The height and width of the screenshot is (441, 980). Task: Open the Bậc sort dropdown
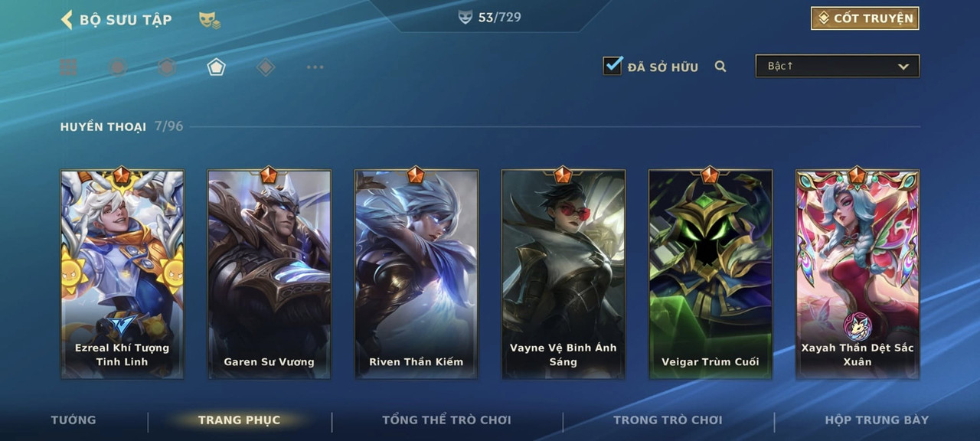click(838, 67)
